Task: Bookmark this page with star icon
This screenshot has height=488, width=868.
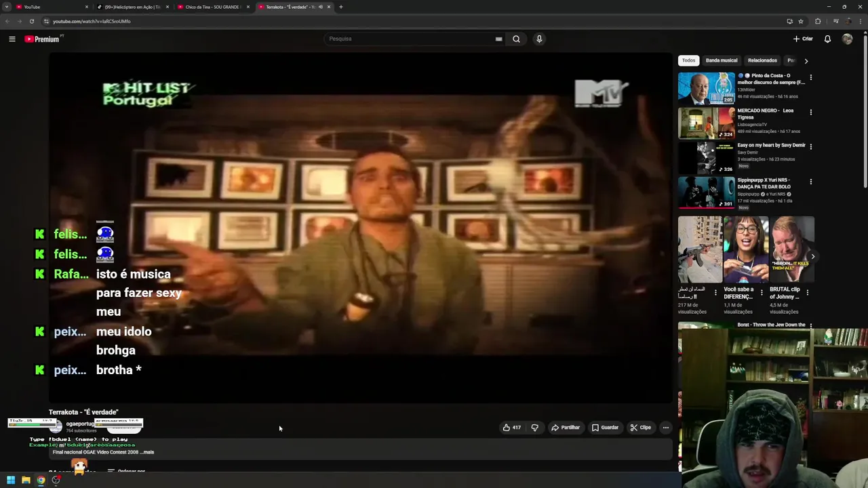Action: 801,21
